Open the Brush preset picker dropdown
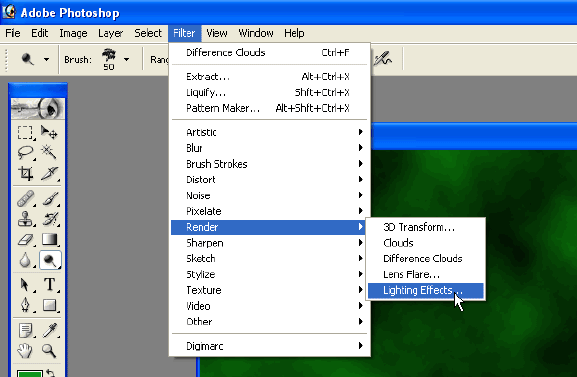 (x=126, y=59)
